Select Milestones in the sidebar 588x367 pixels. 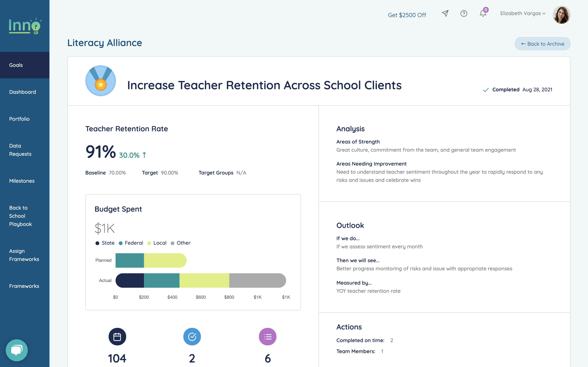click(x=22, y=181)
